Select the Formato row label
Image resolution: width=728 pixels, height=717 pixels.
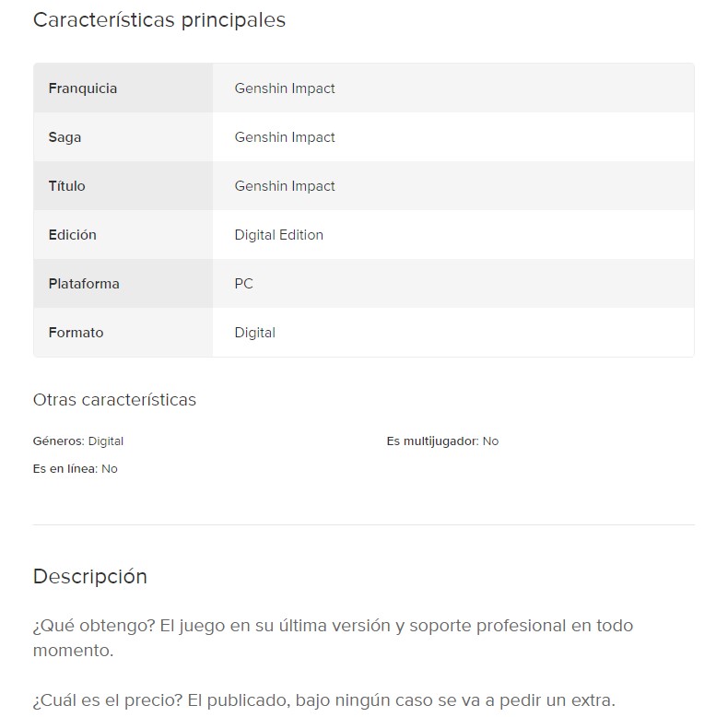(x=76, y=333)
